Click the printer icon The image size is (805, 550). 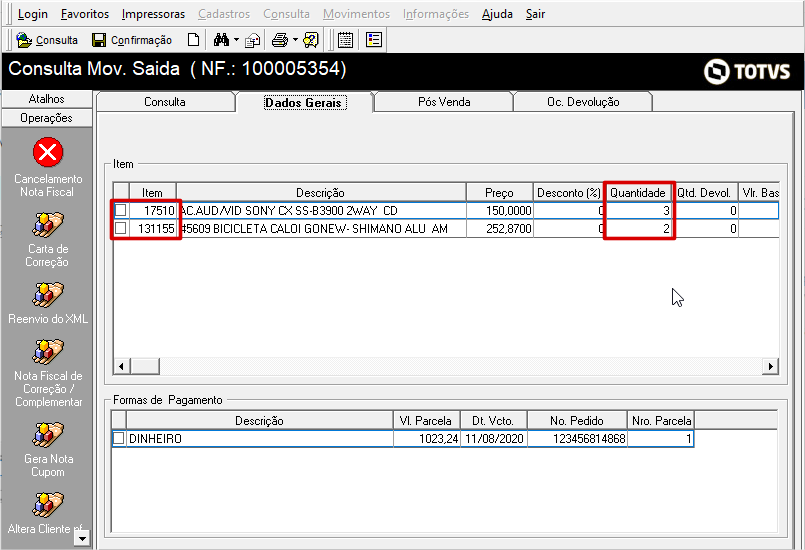coord(280,40)
